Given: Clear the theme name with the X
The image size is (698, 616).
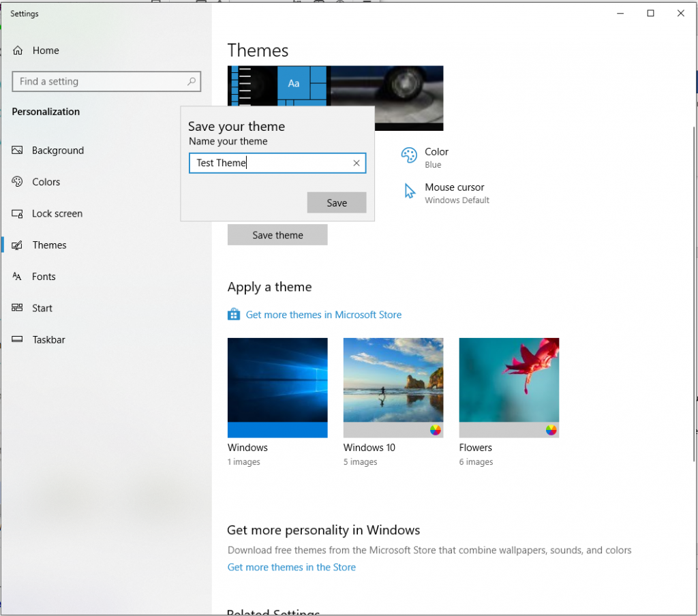Looking at the screenshot, I should point(356,163).
